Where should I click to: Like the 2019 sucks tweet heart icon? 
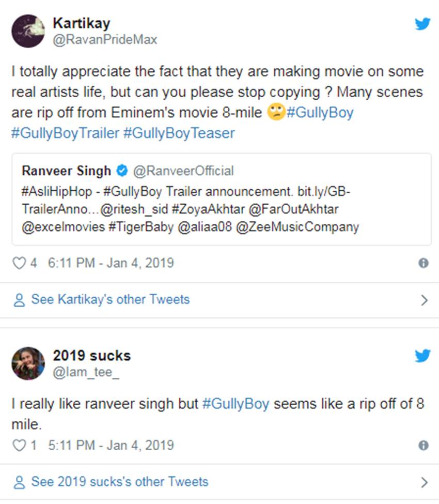point(19,445)
